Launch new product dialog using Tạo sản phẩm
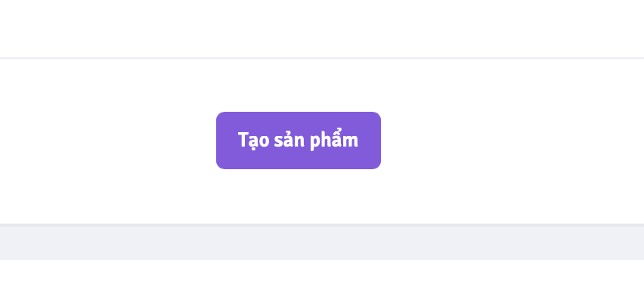The image size is (644, 281). pos(299,140)
